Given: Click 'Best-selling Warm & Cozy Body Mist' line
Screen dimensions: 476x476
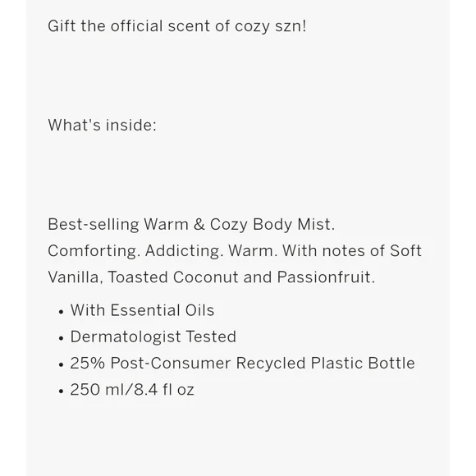Looking at the screenshot, I should click(191, 225).
